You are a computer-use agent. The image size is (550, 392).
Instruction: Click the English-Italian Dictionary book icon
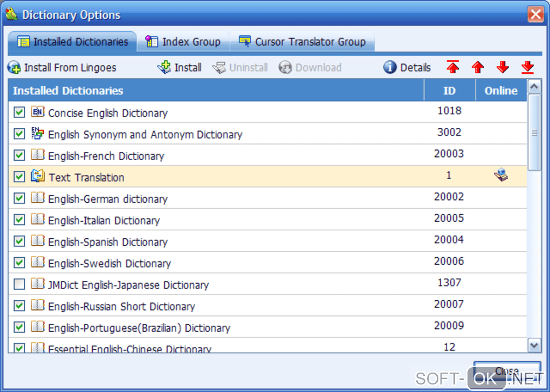[38, 219]
